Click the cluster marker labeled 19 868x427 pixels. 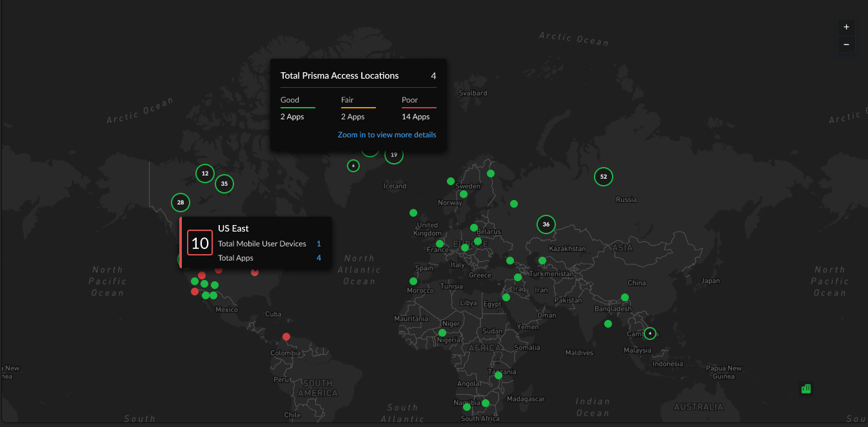tap(394, 155)
